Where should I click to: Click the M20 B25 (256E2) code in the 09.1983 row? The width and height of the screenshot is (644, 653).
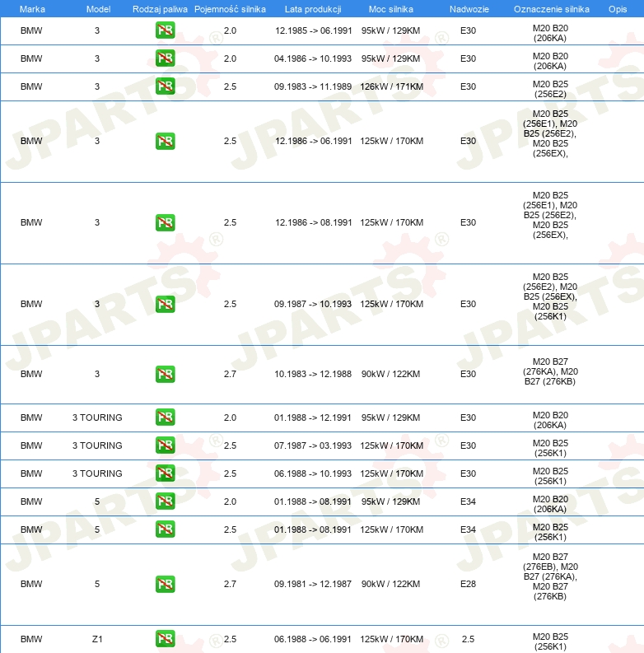[550, 89]
